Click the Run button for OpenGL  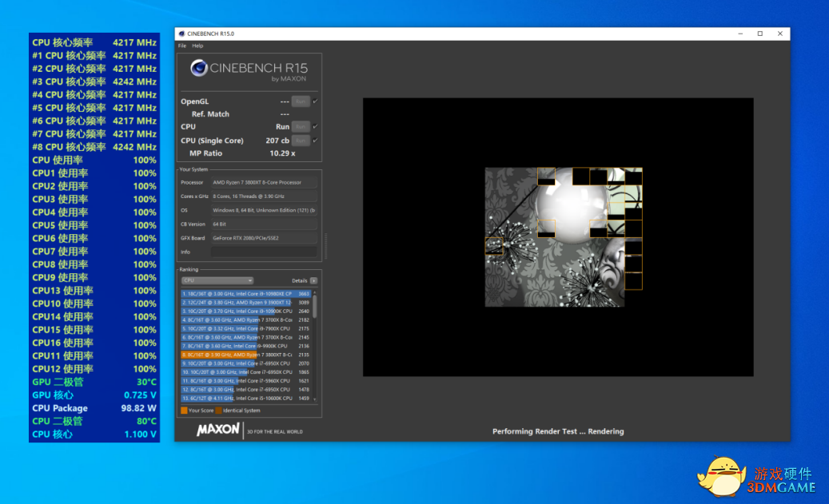pyautogui.click(x=301, y=101)
